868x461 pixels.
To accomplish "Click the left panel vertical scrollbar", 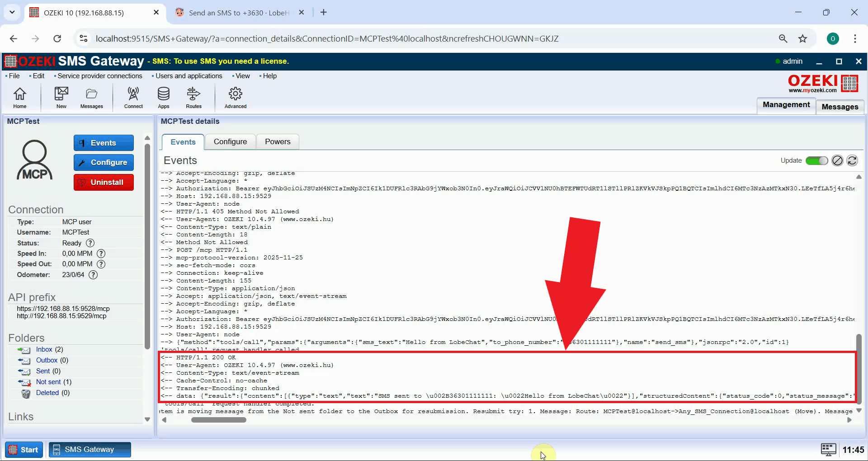I will (x=147, y=246).
